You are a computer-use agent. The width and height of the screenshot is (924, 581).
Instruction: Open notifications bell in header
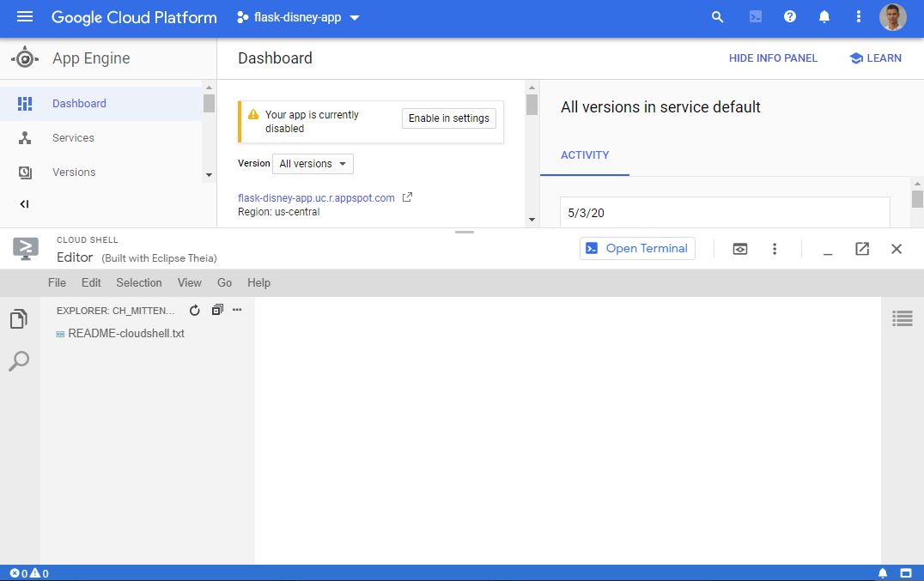824,17
